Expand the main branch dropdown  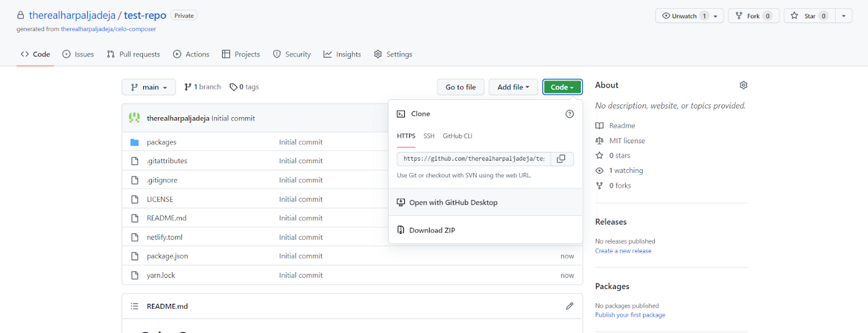point(149,87)
